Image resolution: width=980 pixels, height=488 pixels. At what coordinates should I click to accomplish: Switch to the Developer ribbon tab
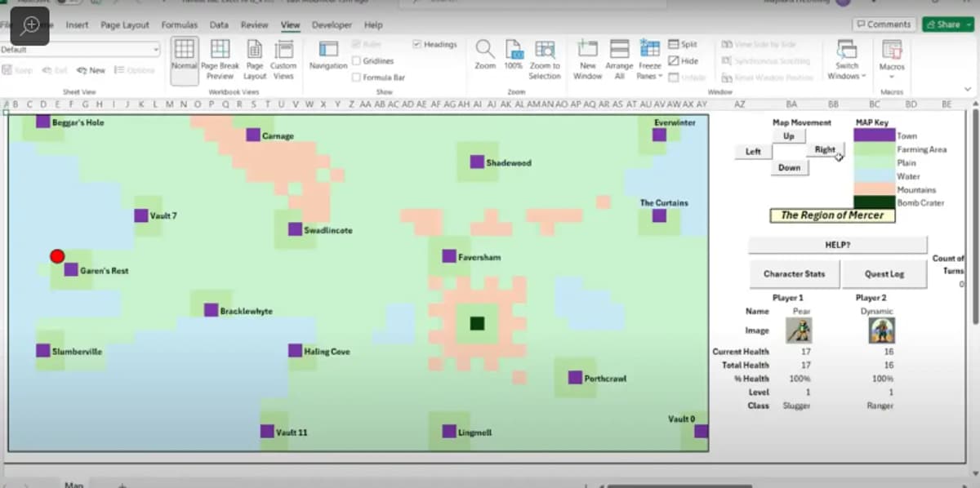tap(332, 25)
